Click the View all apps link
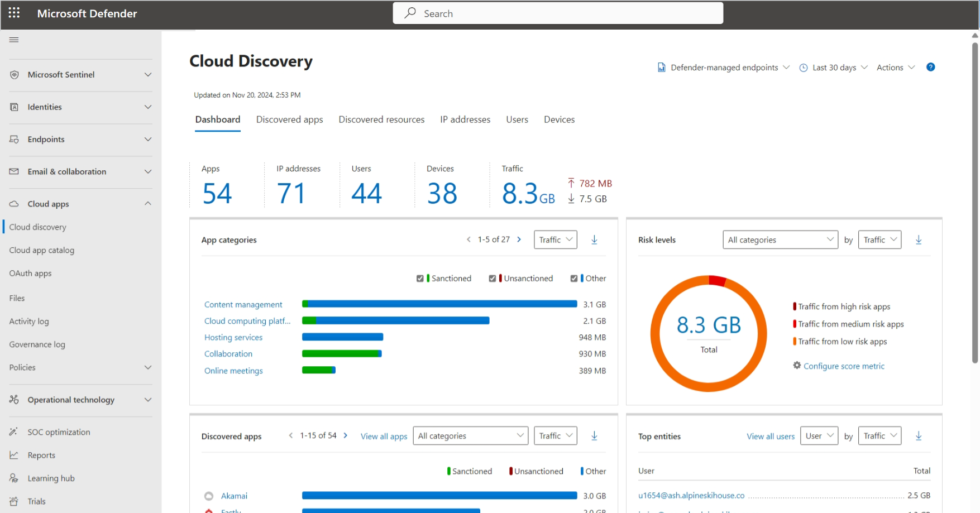Screen dimensions: 980x513 (384, 436)
